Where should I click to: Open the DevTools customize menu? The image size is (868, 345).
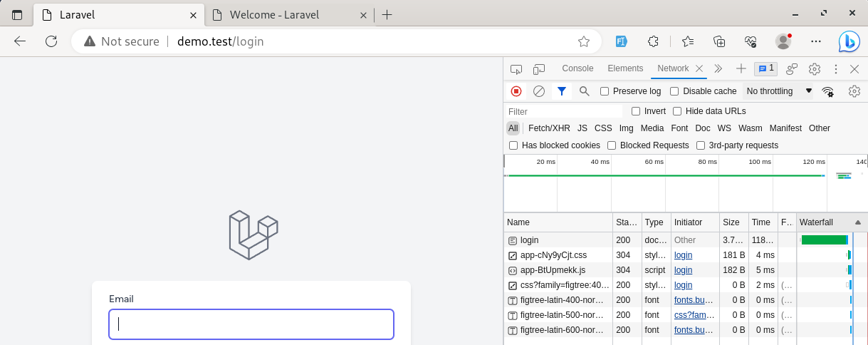coord(836,69)
